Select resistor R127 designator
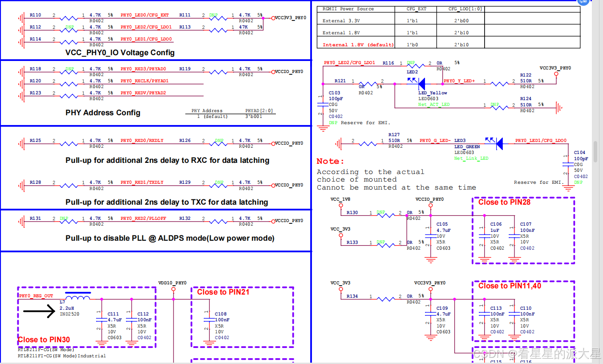This screenshot has width=603, height=364. [394, 134]
